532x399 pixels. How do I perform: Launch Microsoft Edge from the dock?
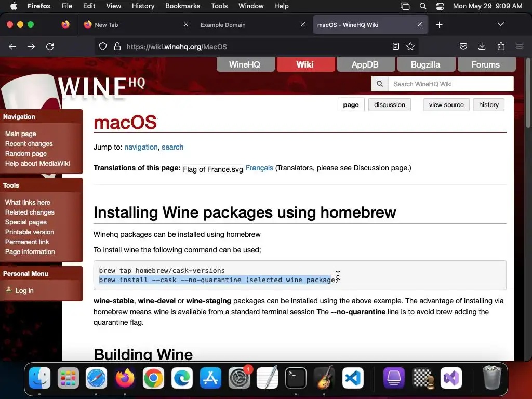pyautogui.click(x=182, y=378)
